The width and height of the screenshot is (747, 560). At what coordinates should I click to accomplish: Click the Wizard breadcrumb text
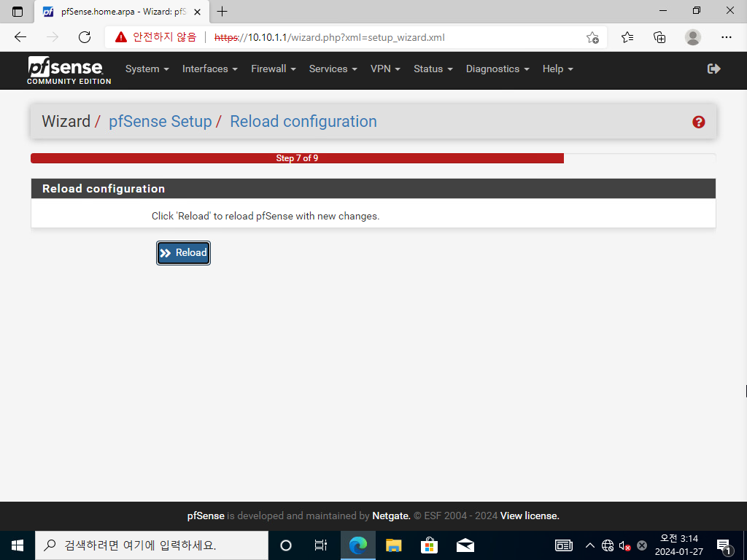click(x=66, y=122)
